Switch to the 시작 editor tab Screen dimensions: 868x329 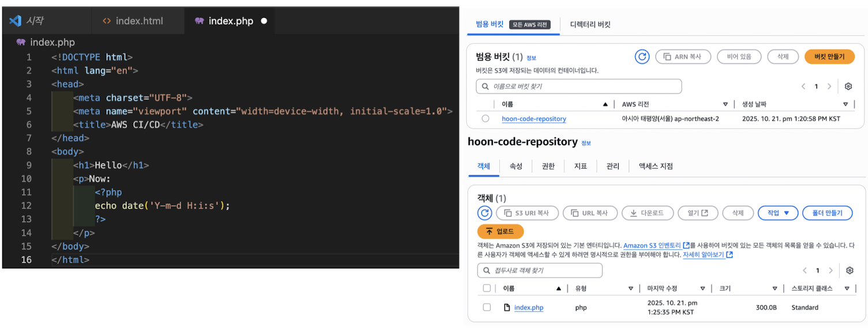[46, 21]
